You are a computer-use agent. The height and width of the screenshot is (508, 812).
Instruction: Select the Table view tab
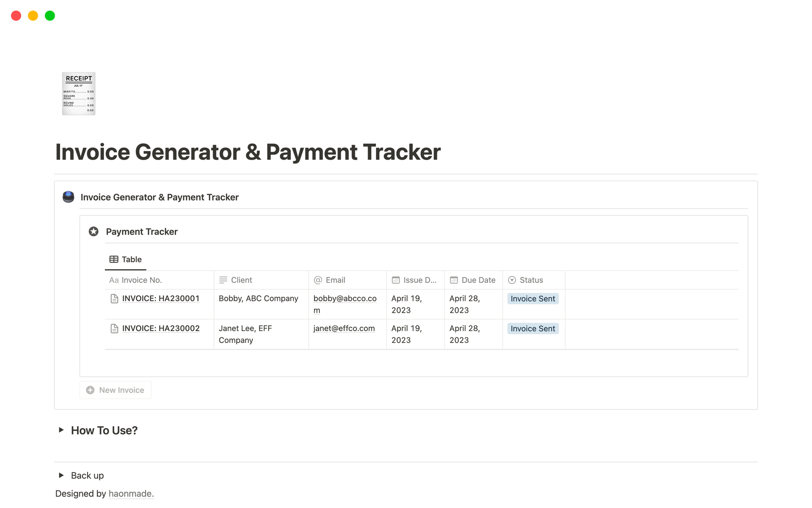click(x=126, y=260)
